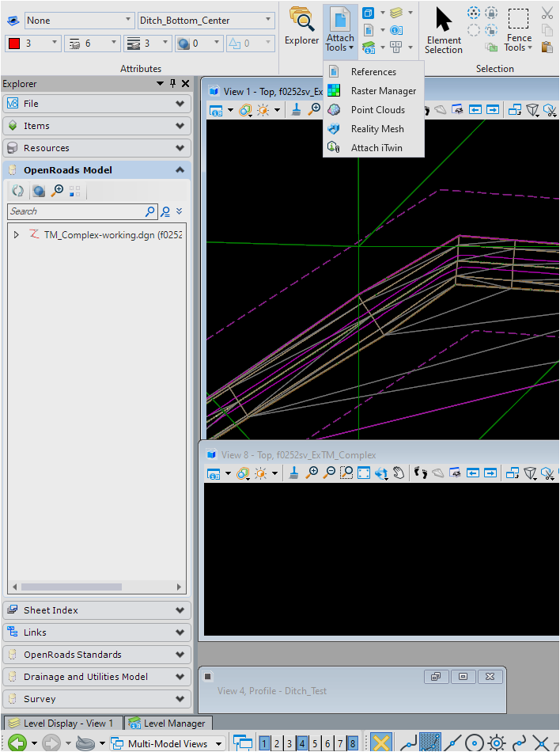Switch to the Level Manager tab

tap(168, 724)
